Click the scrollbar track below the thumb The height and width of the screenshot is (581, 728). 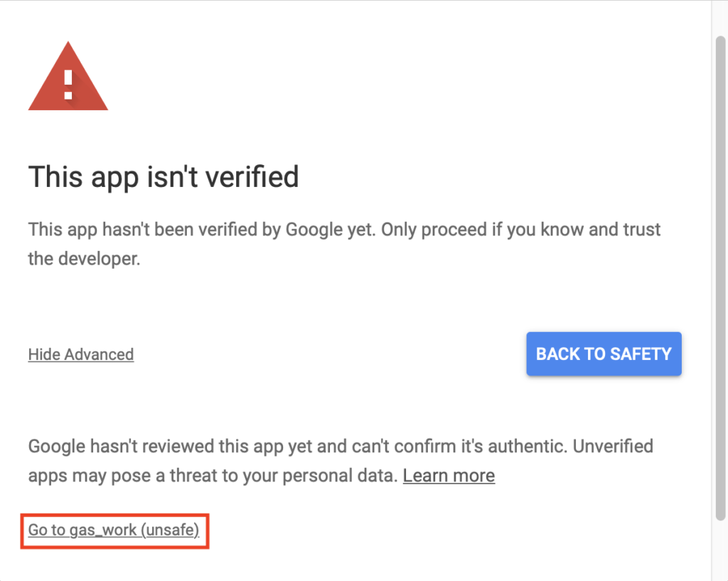pos(721,550)
